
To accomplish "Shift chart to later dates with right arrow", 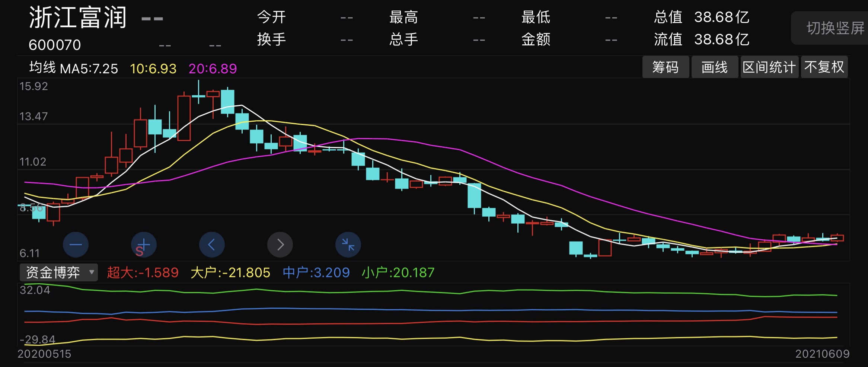I will (x=280, y=245).
